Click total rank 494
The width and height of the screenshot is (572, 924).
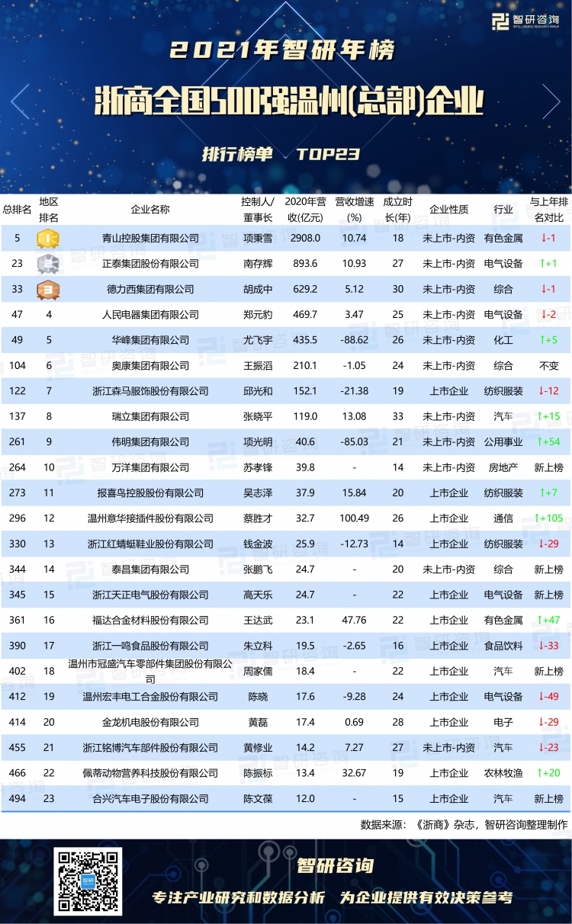pos(17,799)
